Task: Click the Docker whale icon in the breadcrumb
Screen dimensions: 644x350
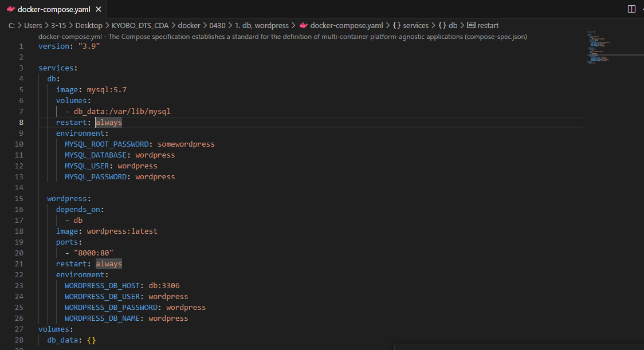Action: click(x=304, y=25)
